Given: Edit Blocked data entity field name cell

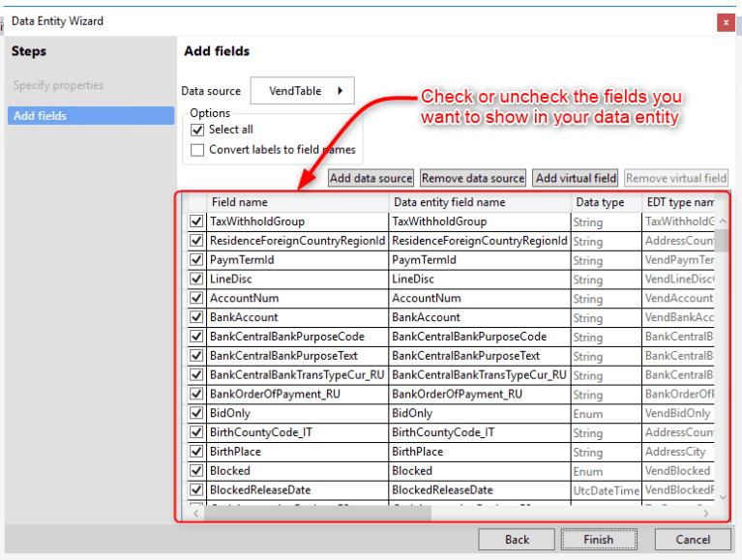Looking at the screenshot, I should (480, 471).
